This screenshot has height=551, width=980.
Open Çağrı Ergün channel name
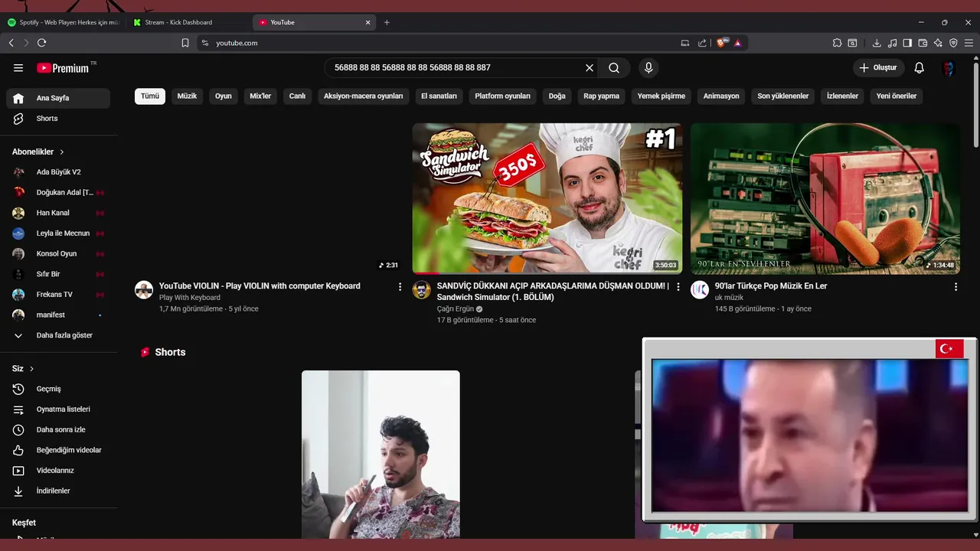coord(456,309)
